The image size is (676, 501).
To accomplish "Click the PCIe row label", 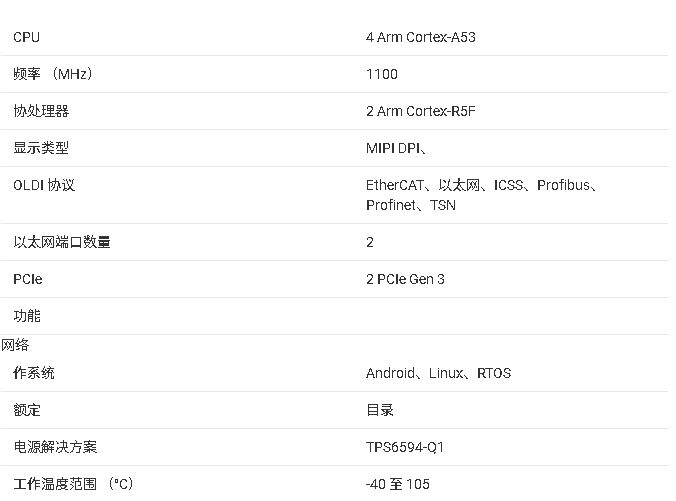I will click(x=28, y=279).
